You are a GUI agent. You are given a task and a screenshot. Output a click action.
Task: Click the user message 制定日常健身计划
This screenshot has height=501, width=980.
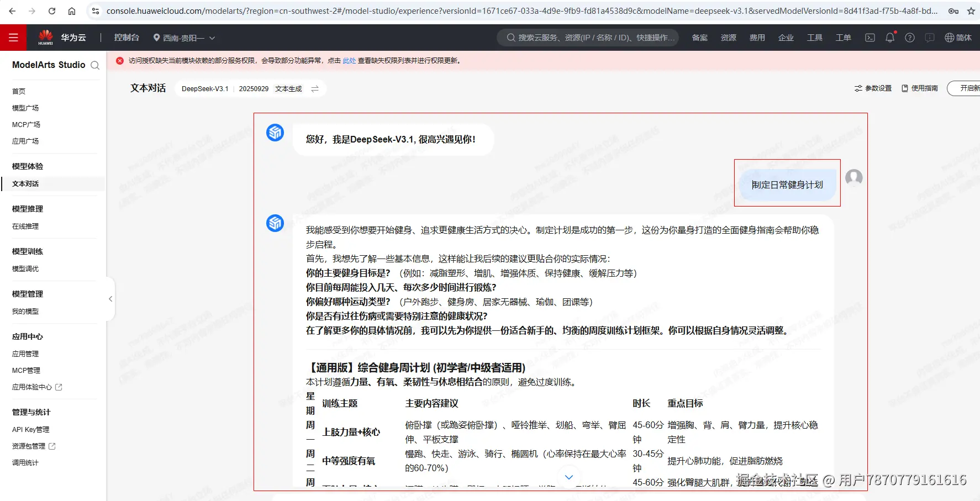pyautogui.click(x=787, y=184)
